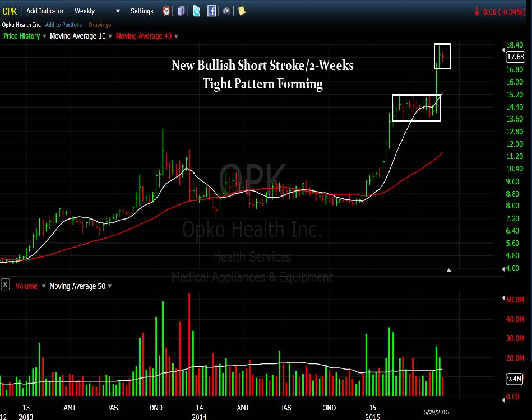The image size is (532, 420).
Task: Click the 20.0M volume axis label
Action: pyautogui.click(x=515, y=358)
